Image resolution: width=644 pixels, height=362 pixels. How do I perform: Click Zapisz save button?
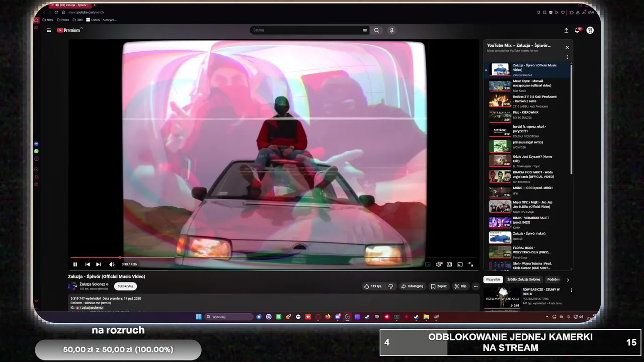point(439,286)
